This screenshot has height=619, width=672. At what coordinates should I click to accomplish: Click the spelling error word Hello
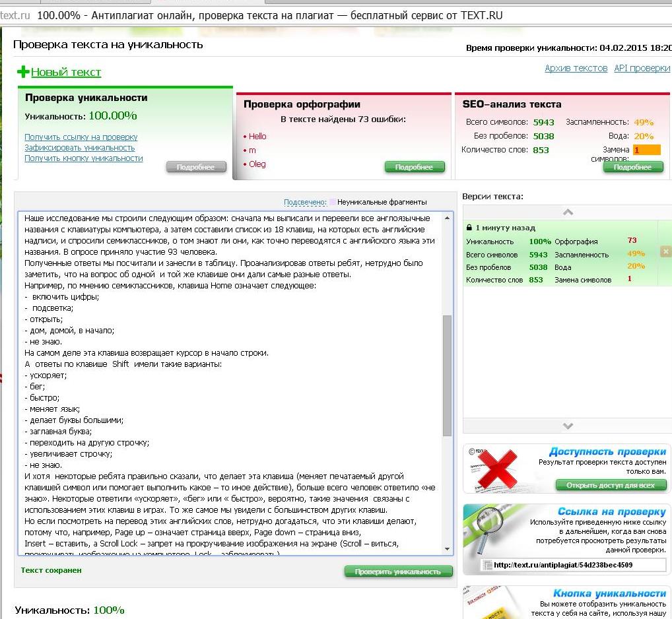(x=257, y=136)
